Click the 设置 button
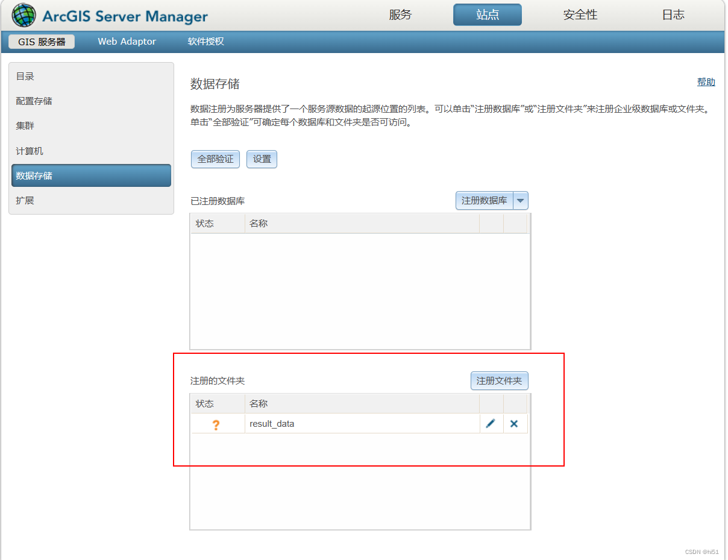Image resolution: width=728 pixels, height=560 pixels. tap(262, 159)
